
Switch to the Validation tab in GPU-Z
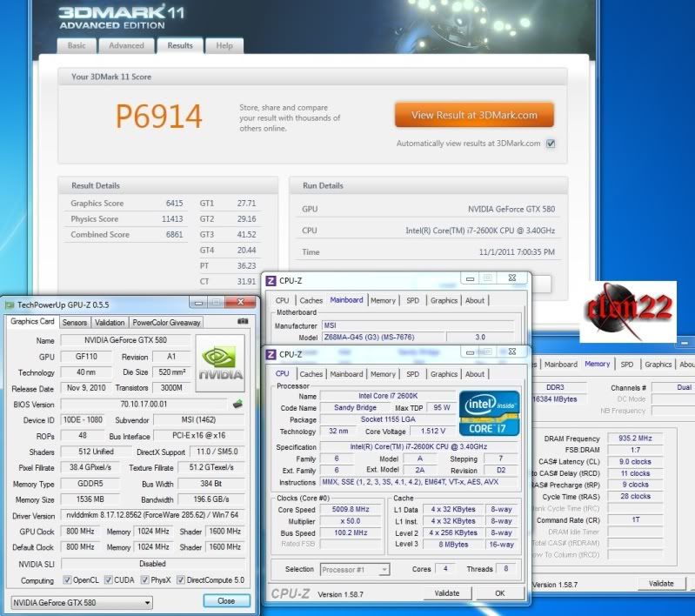click(110, 323)
